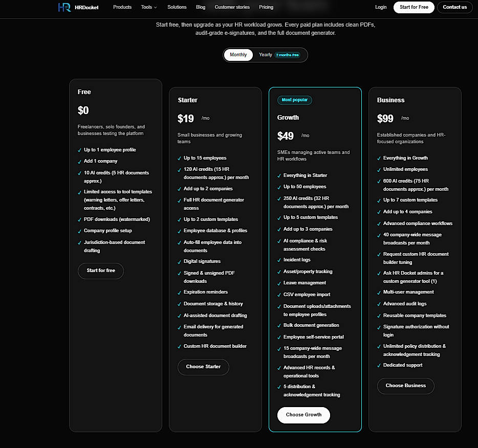Click checkmark beside Advanced audit logs
Screen dimensions: 478x448
click(x=379, y=304)
